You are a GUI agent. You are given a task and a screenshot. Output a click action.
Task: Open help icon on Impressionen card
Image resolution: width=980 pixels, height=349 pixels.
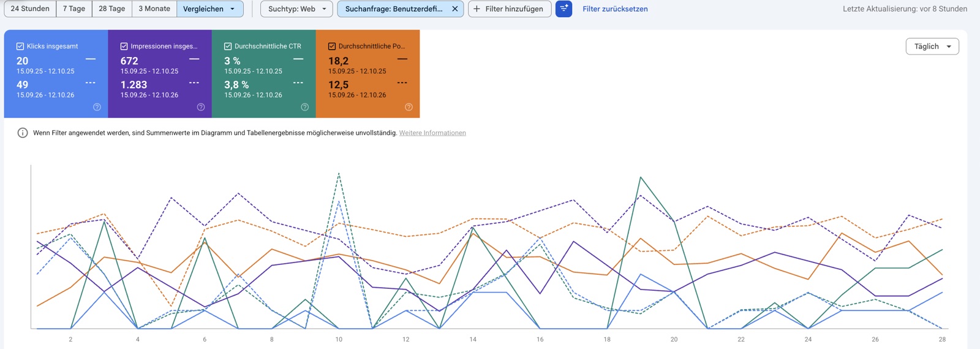tap(201, 107)
